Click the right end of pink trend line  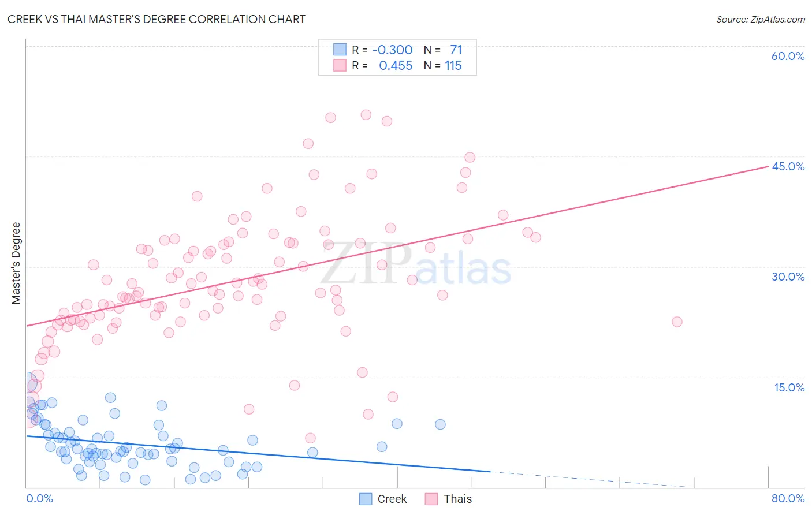pyautogui.click(x=768, y=166)
